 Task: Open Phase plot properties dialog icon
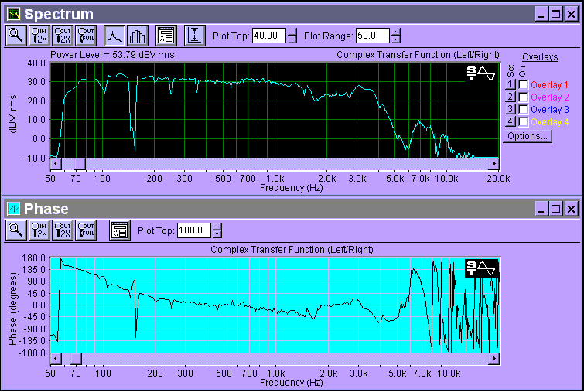(x=119, y=230)
